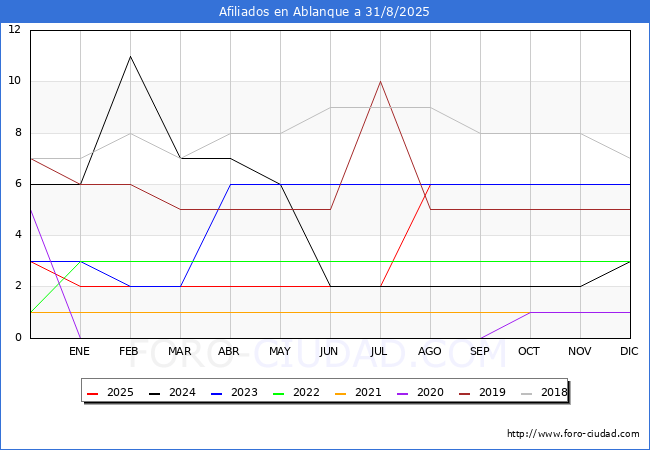Select the FEB month axis label

(x=129, y=351)
